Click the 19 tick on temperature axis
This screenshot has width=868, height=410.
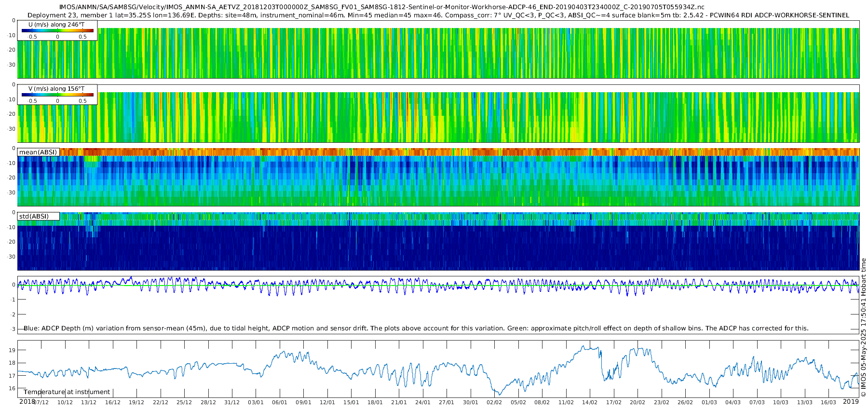click(x=13, y=350)
